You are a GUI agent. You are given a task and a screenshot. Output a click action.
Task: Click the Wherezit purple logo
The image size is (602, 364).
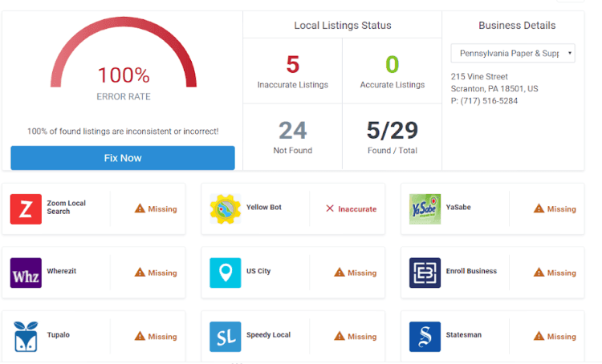[x=26, y=273]
